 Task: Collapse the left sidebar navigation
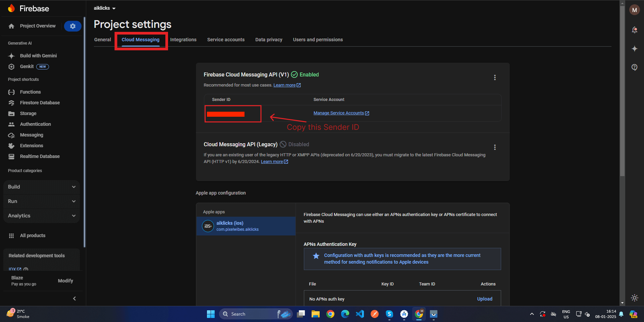(74, 299)
